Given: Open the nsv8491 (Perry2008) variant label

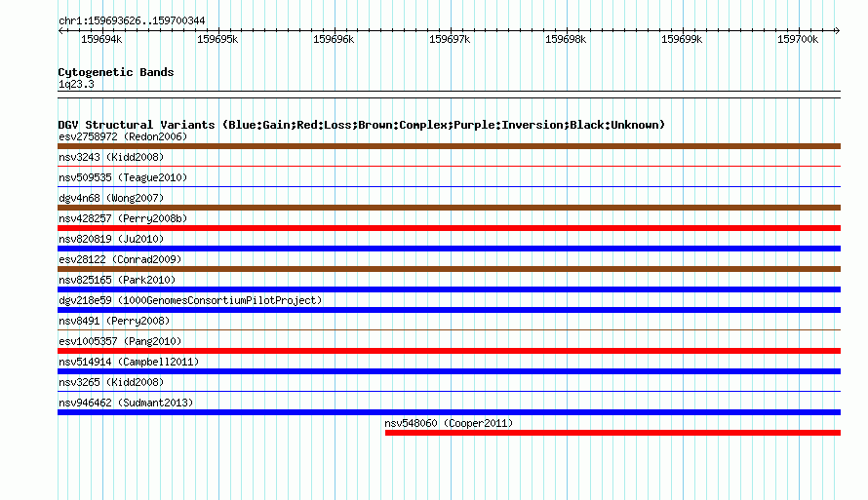Looking at the screenshot, I should click(114, 321).
